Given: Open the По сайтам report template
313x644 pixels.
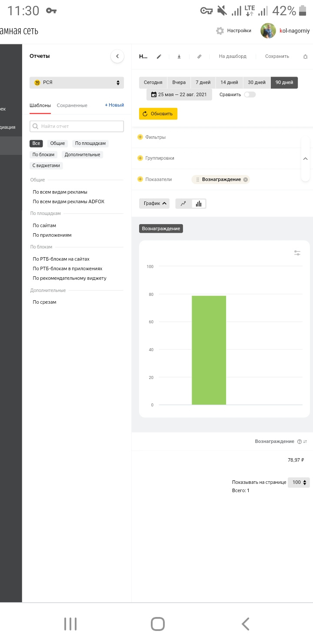Looking at the screenshot, I should coord(44,225).
